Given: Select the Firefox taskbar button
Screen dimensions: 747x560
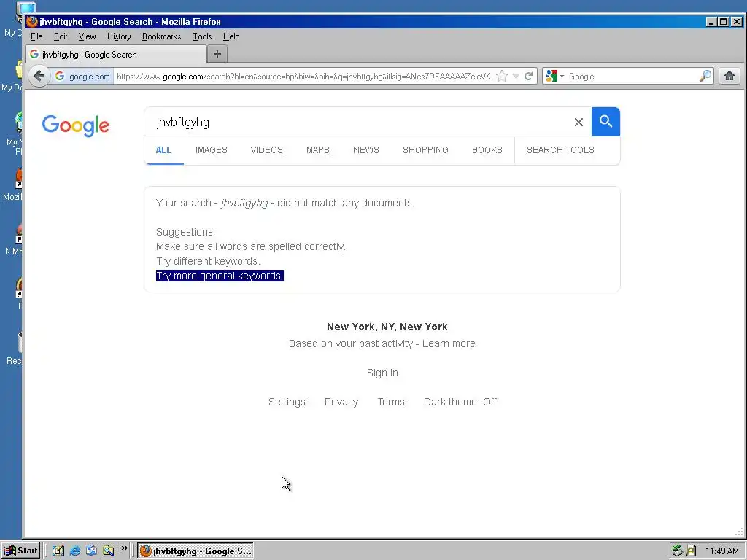Looking at the screenshot, I should pyautogui.click(x=196, y=551).
